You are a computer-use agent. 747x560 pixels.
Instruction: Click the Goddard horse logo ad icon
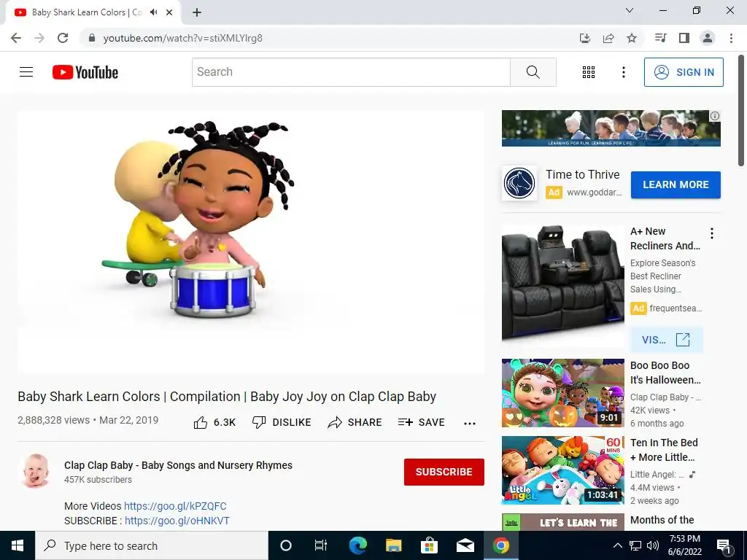[x=519, y=183]
